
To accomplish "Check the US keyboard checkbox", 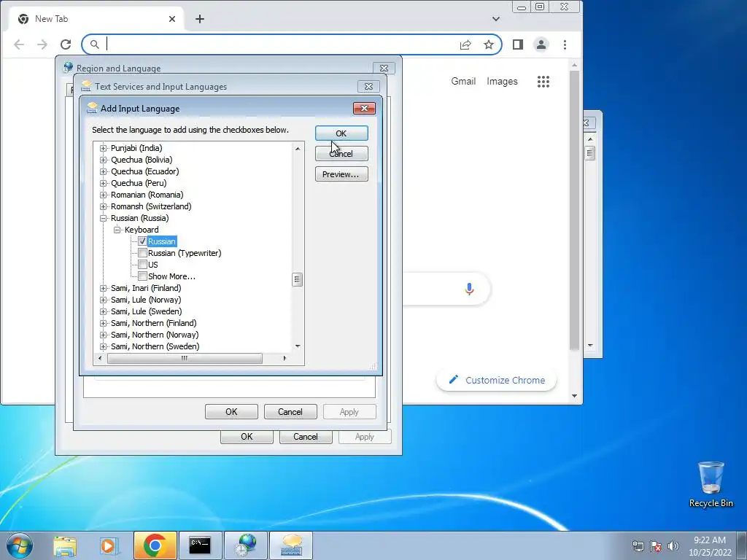I will point(142,265).
